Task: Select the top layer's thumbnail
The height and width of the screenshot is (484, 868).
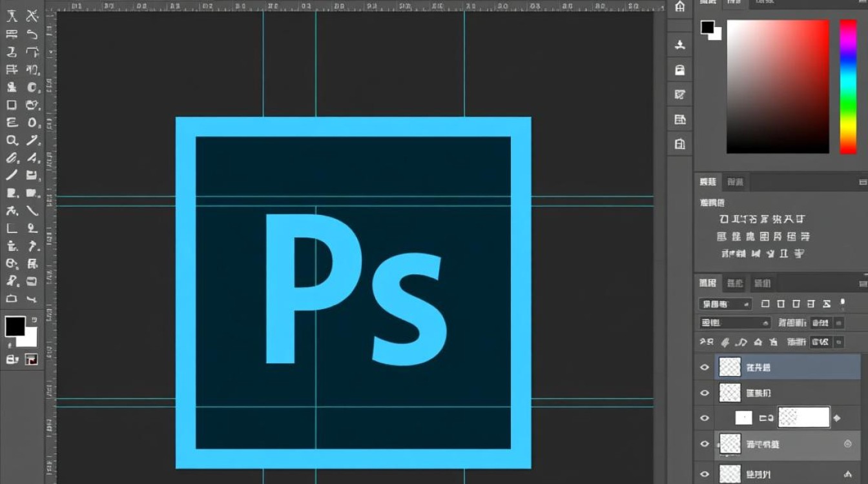Action: point(730,367)
